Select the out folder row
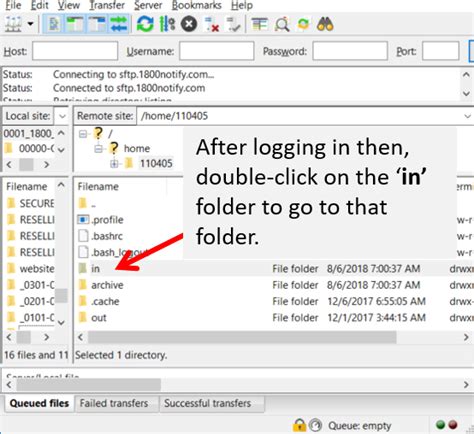Viewport: 474px width, 434px height. pos(273,318)
